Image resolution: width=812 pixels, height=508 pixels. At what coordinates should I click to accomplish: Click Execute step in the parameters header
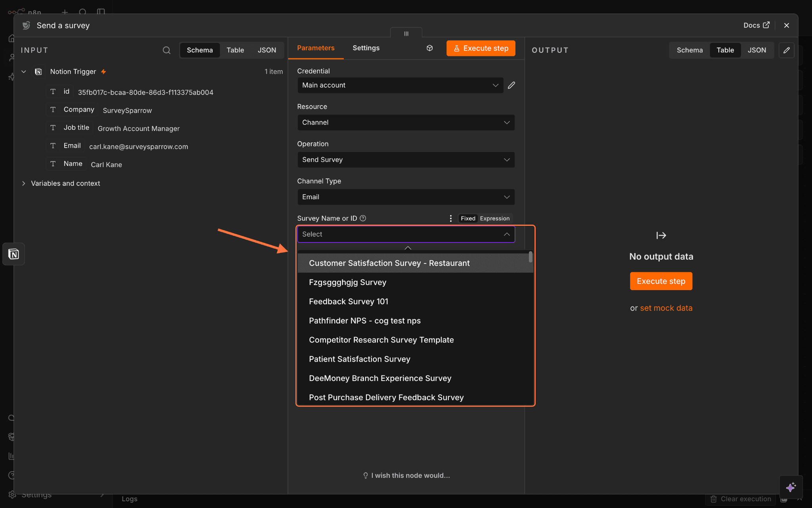pyautogui.click(x=481, y=48)
